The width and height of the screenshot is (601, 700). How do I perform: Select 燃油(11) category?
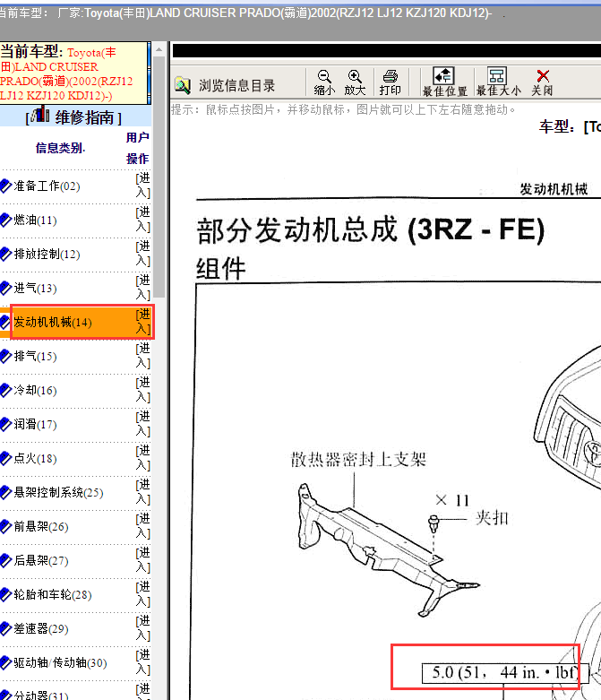(x=35, y=220)
